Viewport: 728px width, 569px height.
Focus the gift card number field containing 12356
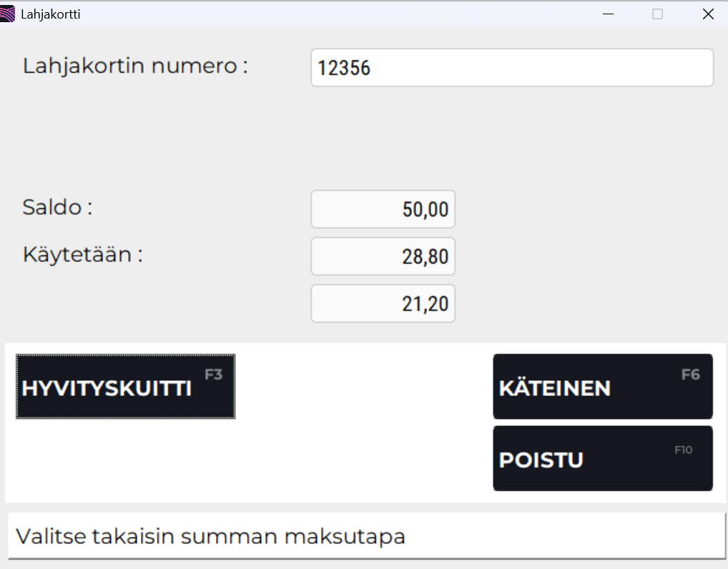pyautogui.click(x=512, y=68)
